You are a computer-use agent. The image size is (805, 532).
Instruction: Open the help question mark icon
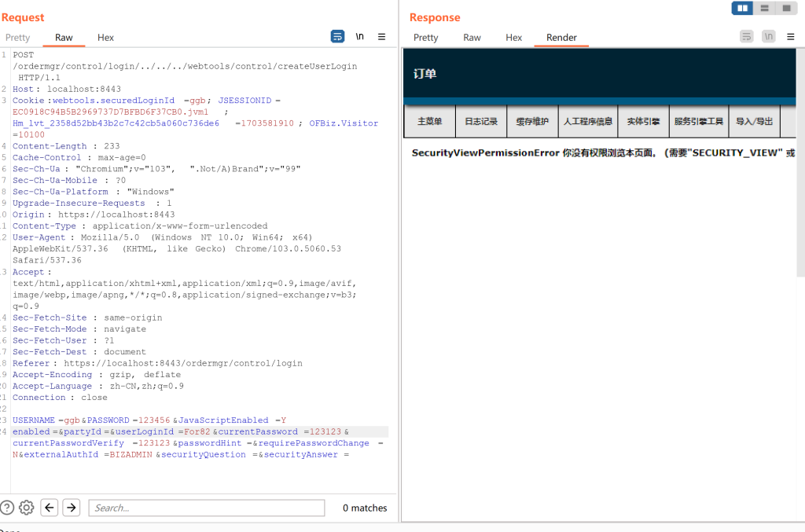point(7,508)
